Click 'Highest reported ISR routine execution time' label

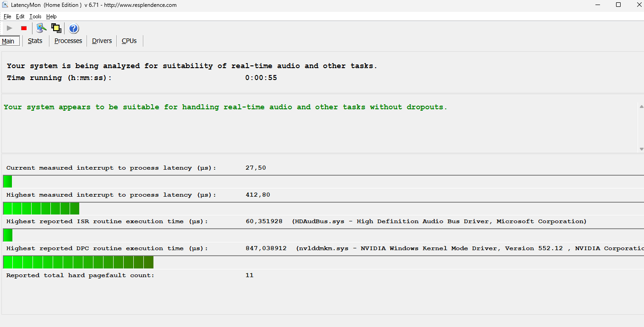(107, 221)
